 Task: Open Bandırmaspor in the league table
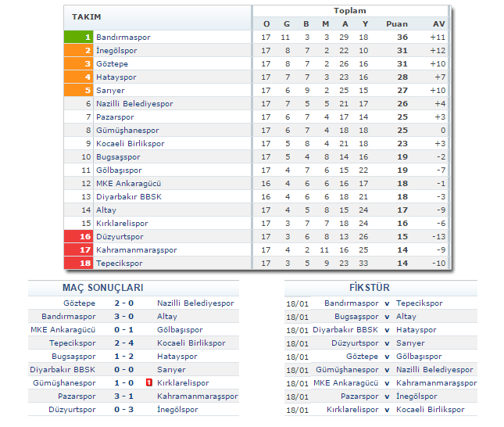[123, 37]
